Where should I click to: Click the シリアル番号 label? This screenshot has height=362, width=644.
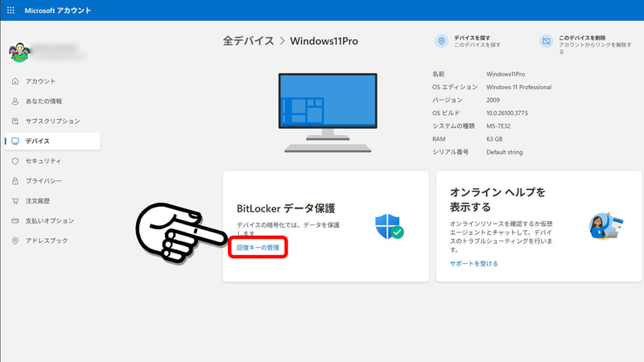pyautogui.click(x=450, y=152)
